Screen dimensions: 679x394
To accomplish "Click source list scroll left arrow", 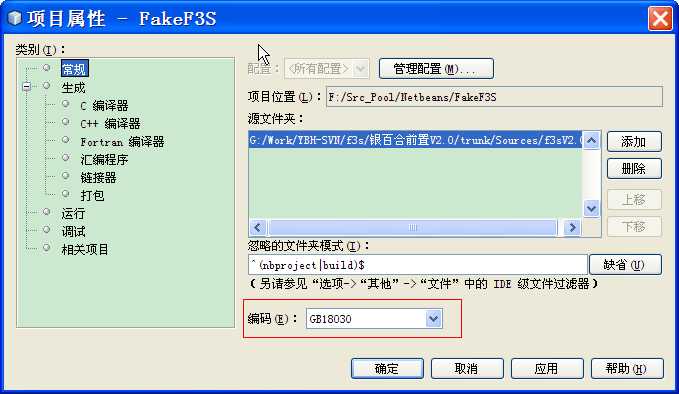I will [x=258, y=227].
